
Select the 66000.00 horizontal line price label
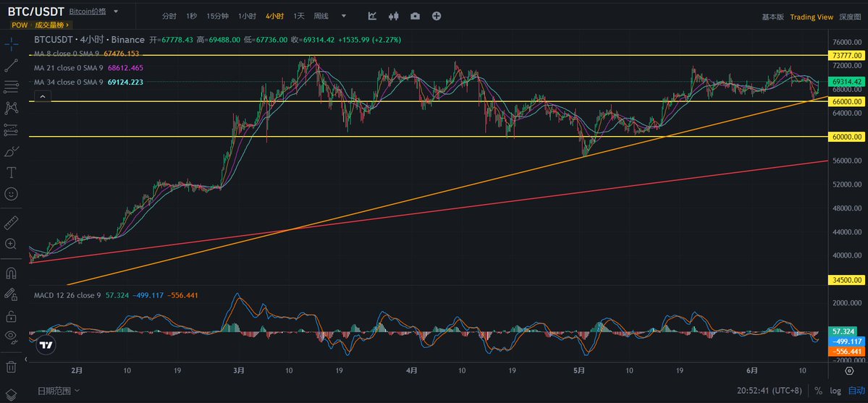tap(846, 101)
